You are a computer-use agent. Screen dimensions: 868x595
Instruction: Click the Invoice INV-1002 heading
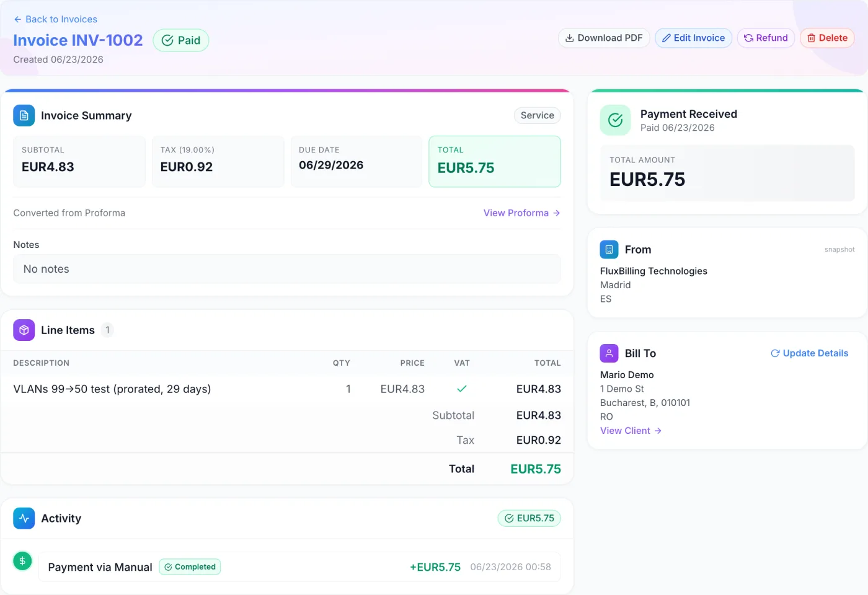78,40
